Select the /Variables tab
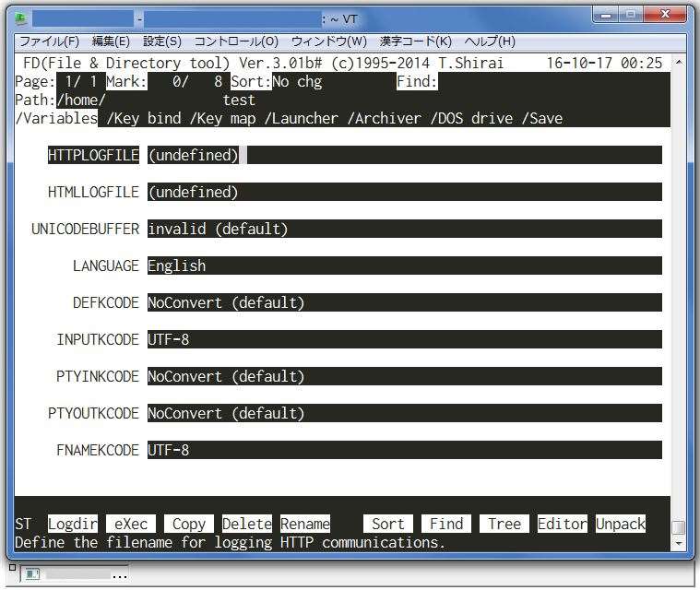Screen dimensions: 700x590 (x=56, y=118)
